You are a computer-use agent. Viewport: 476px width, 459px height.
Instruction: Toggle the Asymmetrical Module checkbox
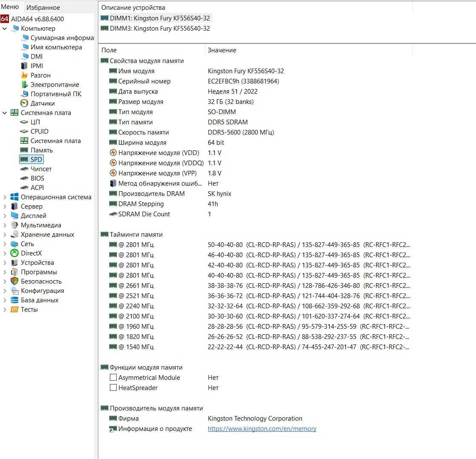point(113,377)
